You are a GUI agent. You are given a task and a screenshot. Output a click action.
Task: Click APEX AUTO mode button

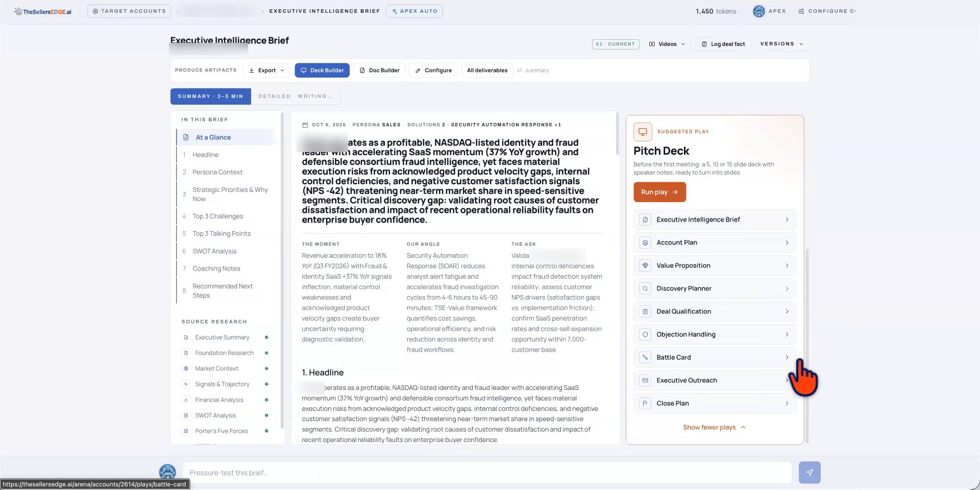pyautogui.click(x=414, y=11)
